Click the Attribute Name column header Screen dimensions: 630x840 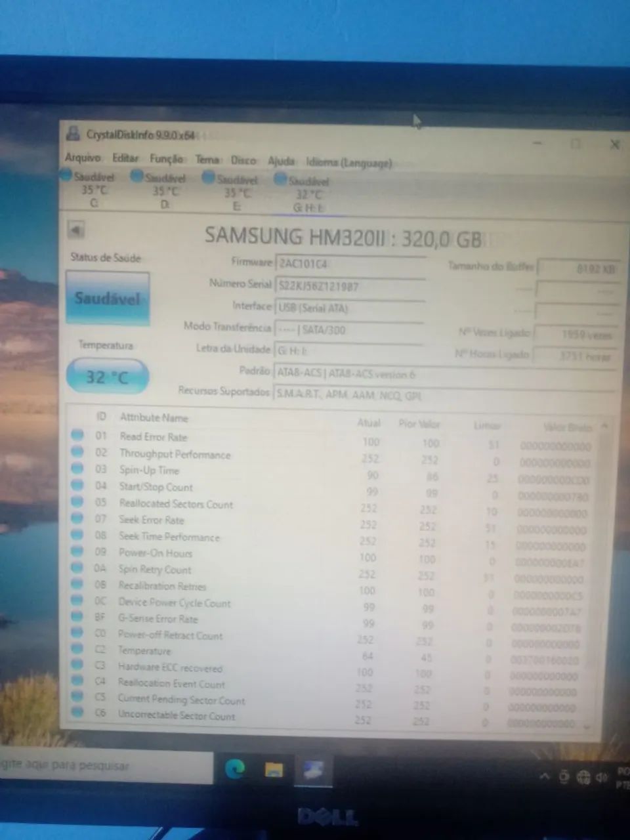click(154, 417)
